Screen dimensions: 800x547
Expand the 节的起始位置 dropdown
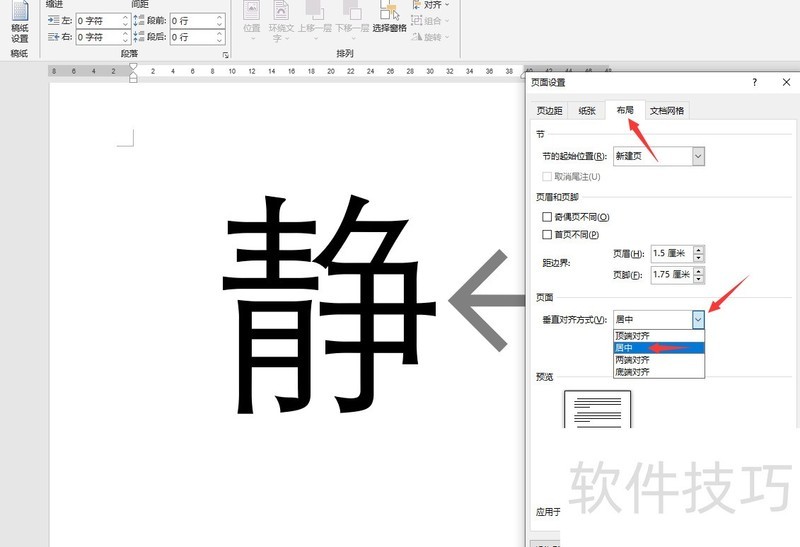tap(698, 156)
